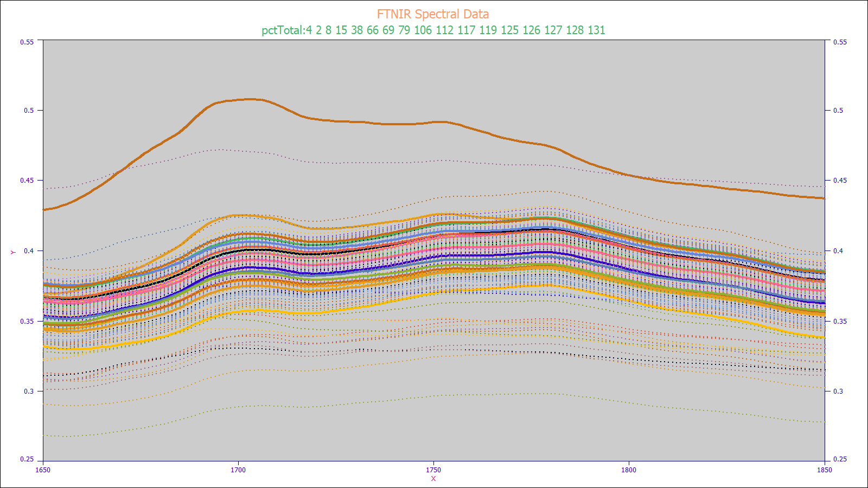This screenshot has width=868, height=488.
Task: Select the green pctTotal subtitle text
Action: (x=433, y=30)
